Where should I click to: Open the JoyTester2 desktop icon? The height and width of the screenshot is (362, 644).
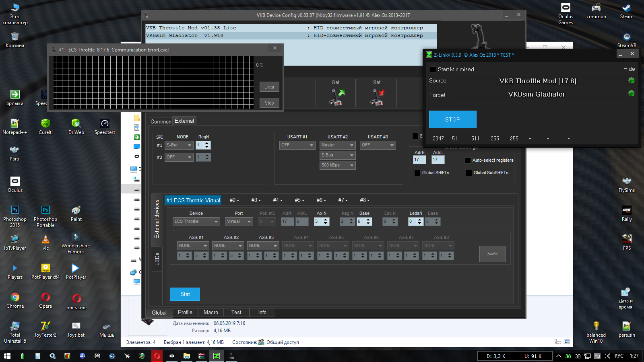pos(45,329)
